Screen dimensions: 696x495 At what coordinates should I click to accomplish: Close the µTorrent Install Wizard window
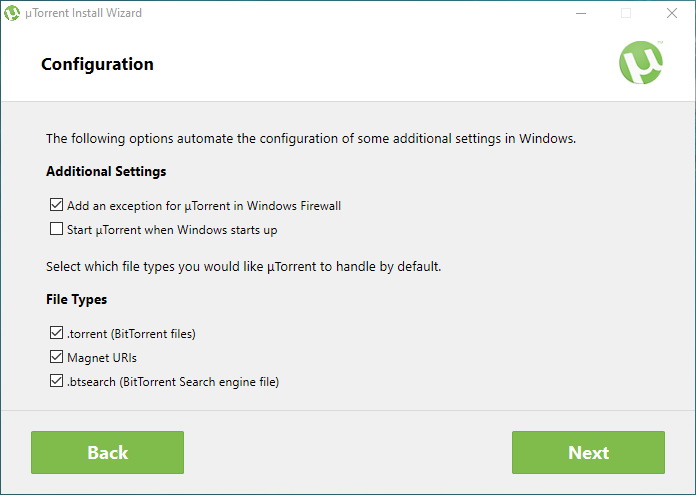pyautogui.click(x=672, y=13)
